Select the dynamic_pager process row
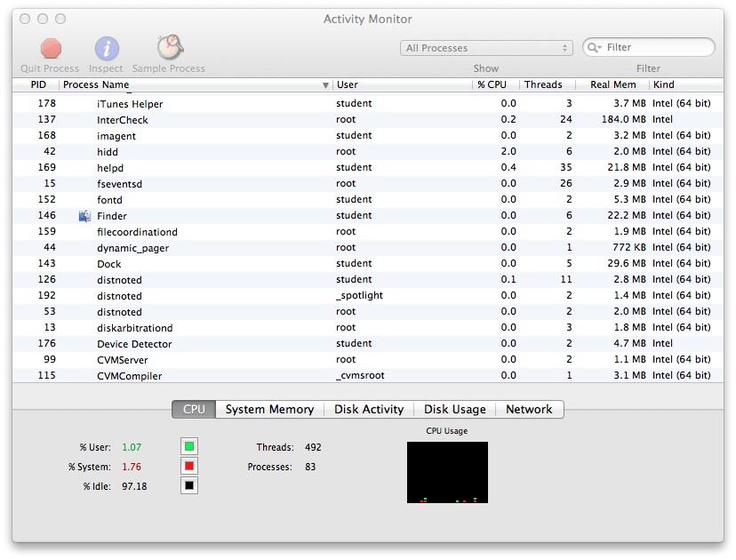The height and width of the screenshot is (560, 736). pyautogui.click(x=368, y=248)
